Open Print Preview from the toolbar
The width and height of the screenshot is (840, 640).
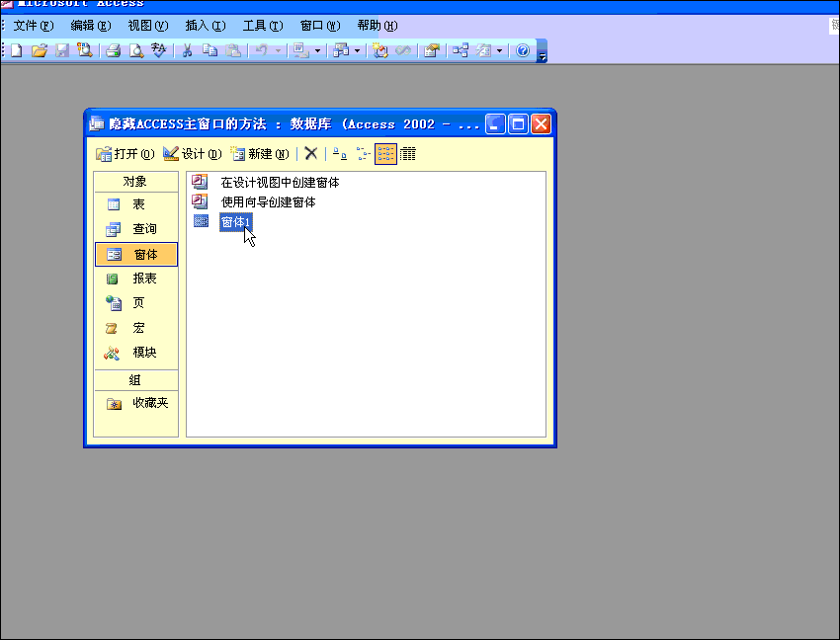(x=136, y=51)
